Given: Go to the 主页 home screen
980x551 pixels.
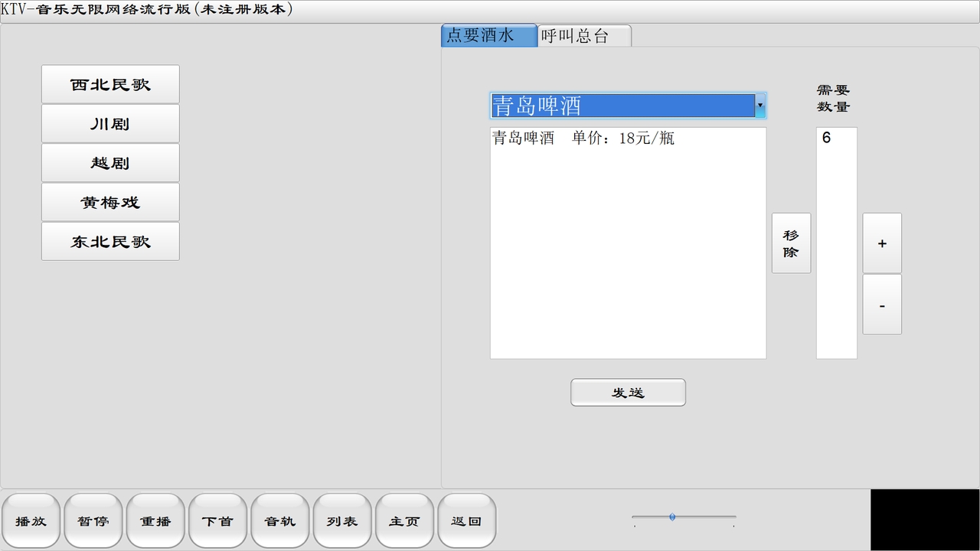Looking at the screenshot, I should point(404,521).
